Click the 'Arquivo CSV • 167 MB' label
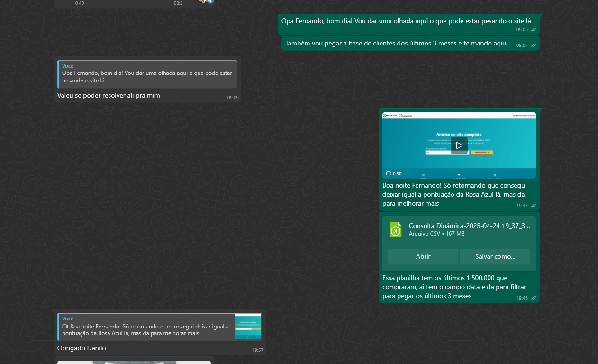Screen dimensions: 598x364 click(436, 234)
